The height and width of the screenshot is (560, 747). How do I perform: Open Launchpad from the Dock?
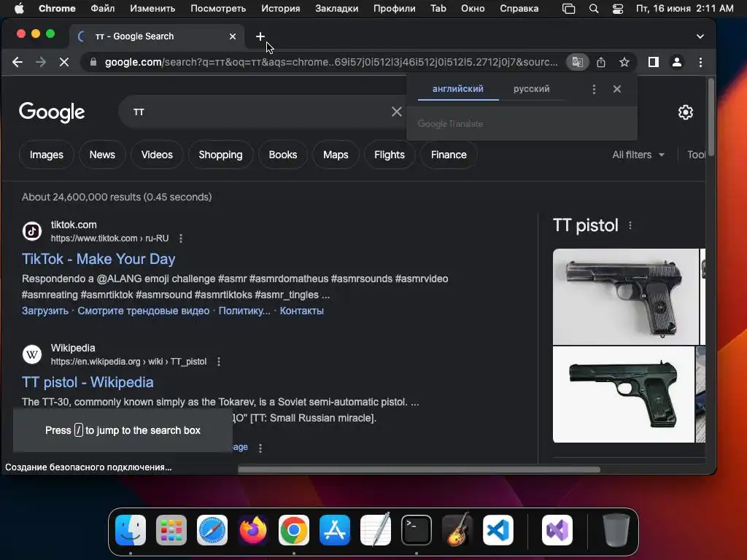coord(171,530)
